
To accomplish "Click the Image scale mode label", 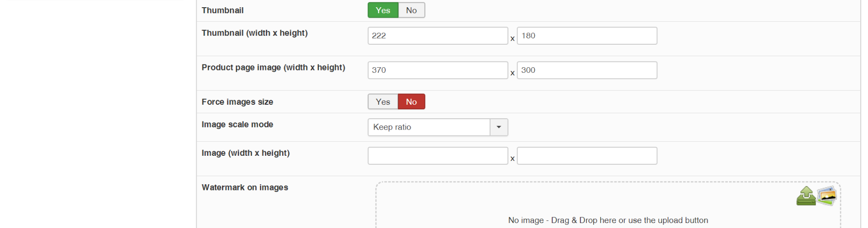I will 237,125.
